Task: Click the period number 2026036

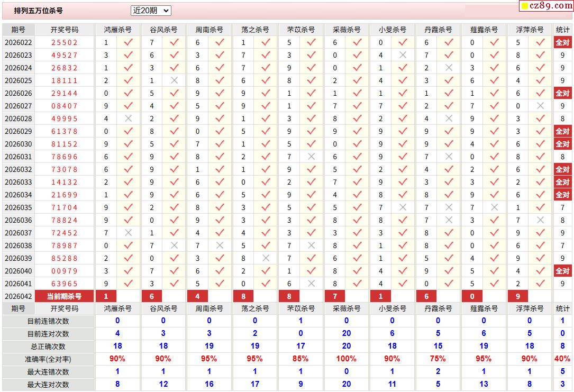Action: click(19, 220)
